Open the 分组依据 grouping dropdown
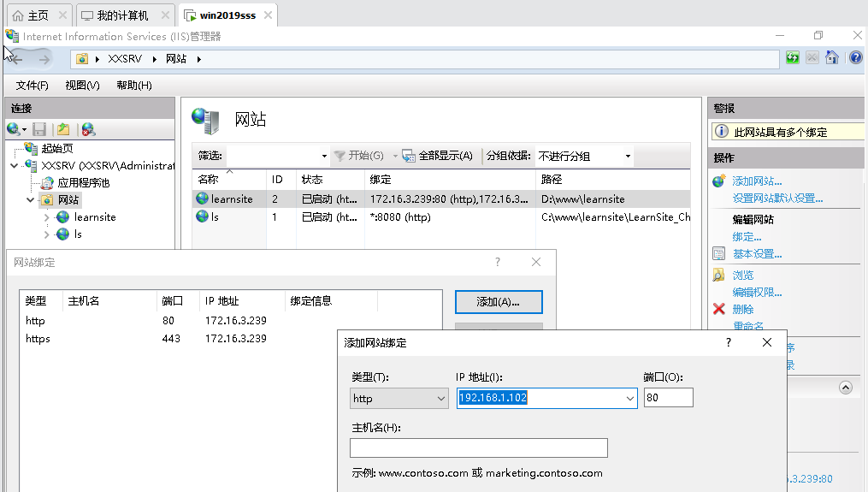This screenshot has width=868, height=492. click(628, 157)
